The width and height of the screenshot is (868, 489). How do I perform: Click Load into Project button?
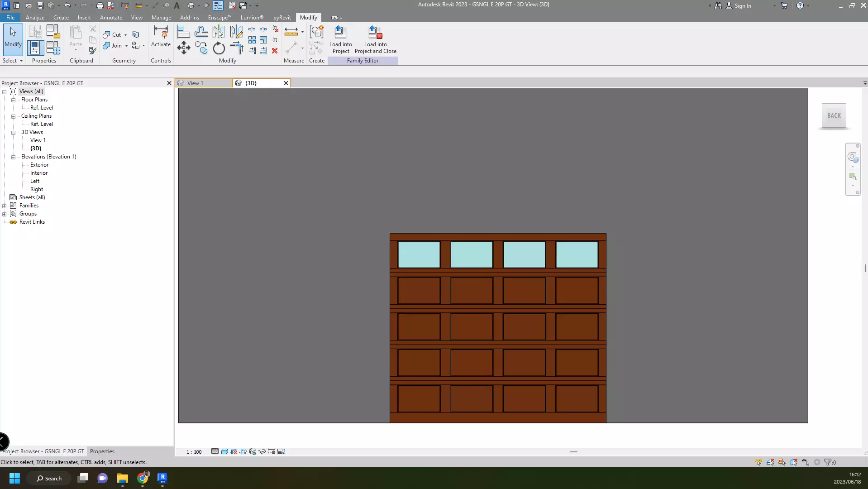pos(340,40)
